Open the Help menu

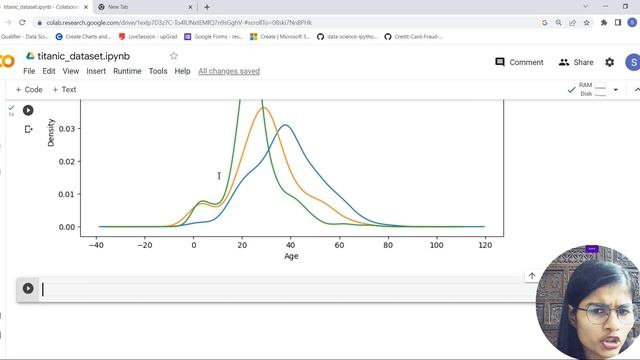click(x=182, y=71)
